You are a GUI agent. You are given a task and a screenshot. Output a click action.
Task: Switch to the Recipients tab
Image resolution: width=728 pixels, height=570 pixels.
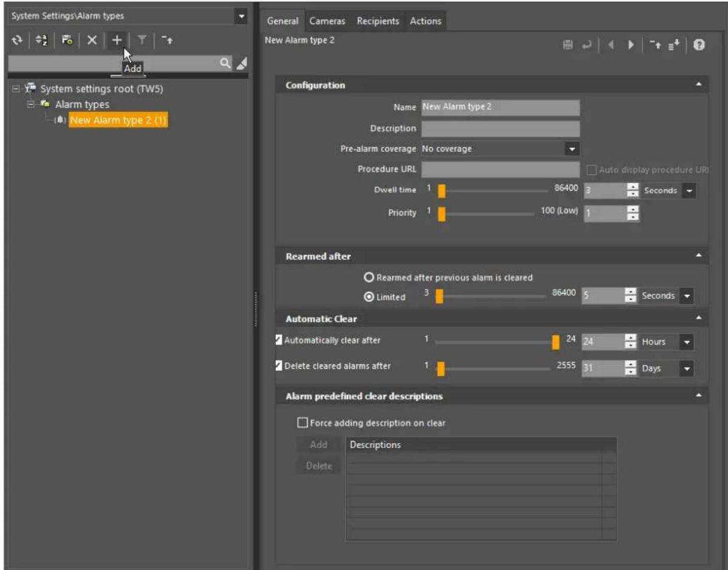coord(378,21)
